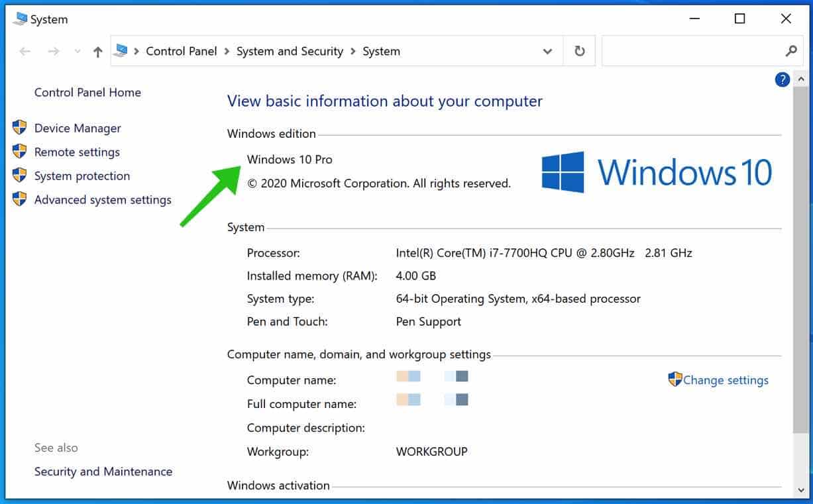Click the shield icon beside Device Manager
This screenshot has width=813, height=504.
[20, 128]
